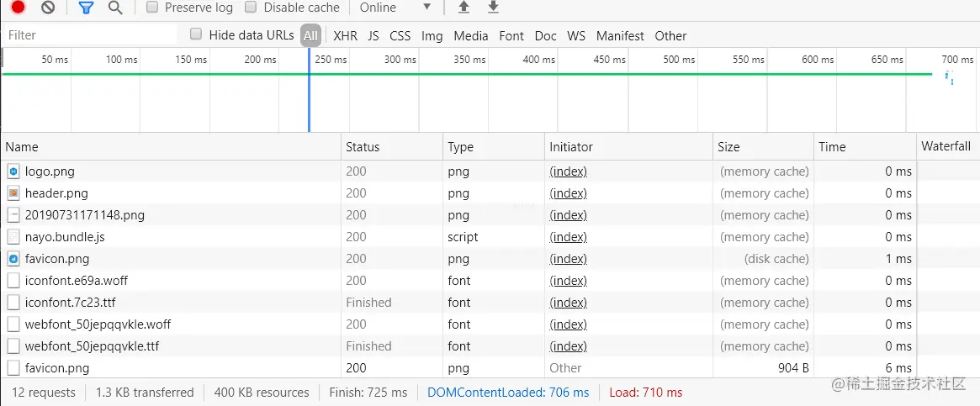The image size is (980, 406).
Task: Toggle the filter funnel icon
Action: point(87,8)
